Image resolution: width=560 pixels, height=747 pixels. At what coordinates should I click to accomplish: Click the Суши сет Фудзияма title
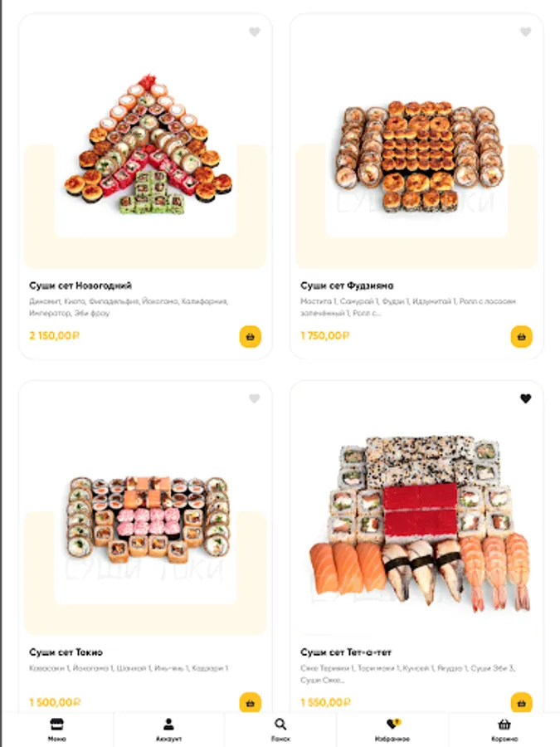click(347, 286)
